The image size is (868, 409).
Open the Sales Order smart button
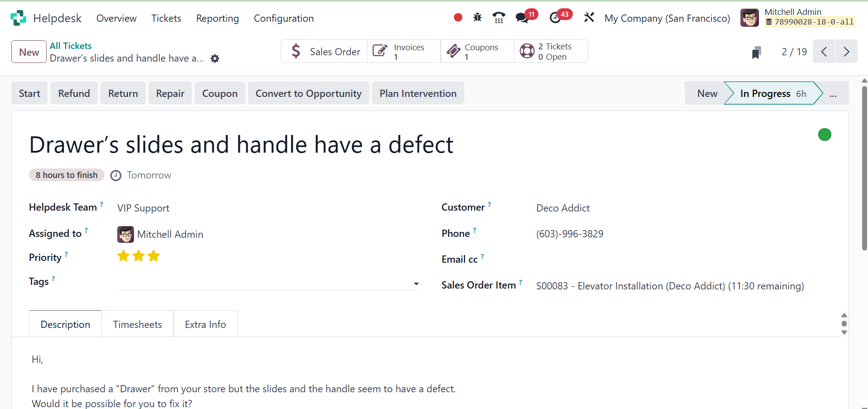click(324, 52)
